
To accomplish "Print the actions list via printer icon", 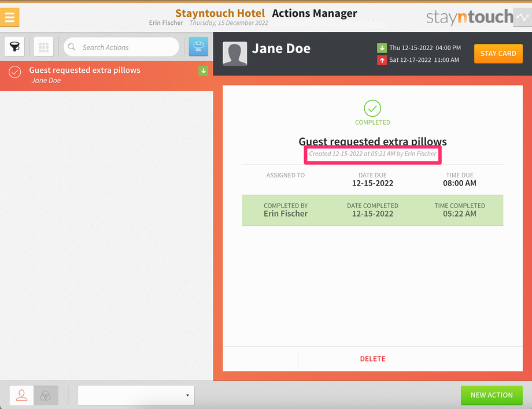I will point(198,46).
